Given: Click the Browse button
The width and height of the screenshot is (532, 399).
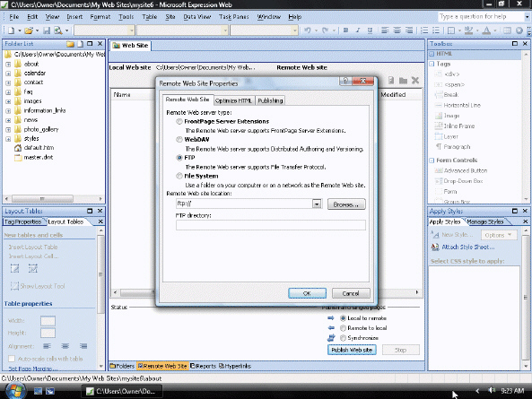Looking at the screenshot, I should (346, 204).
